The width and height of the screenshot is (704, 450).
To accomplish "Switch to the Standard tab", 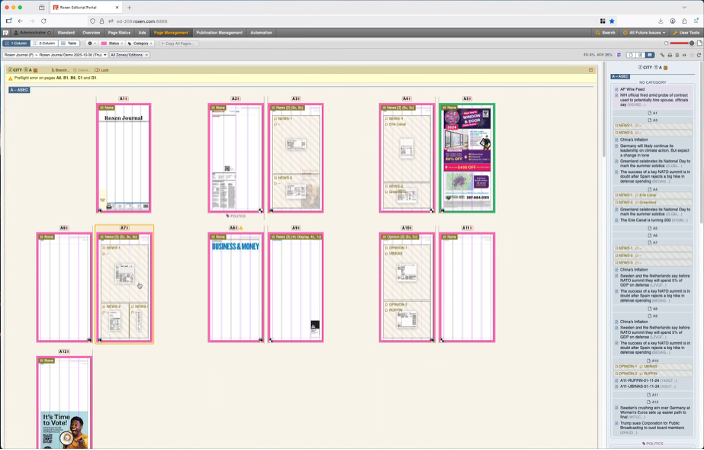I will pyautogui.click(x=66, y=32).
